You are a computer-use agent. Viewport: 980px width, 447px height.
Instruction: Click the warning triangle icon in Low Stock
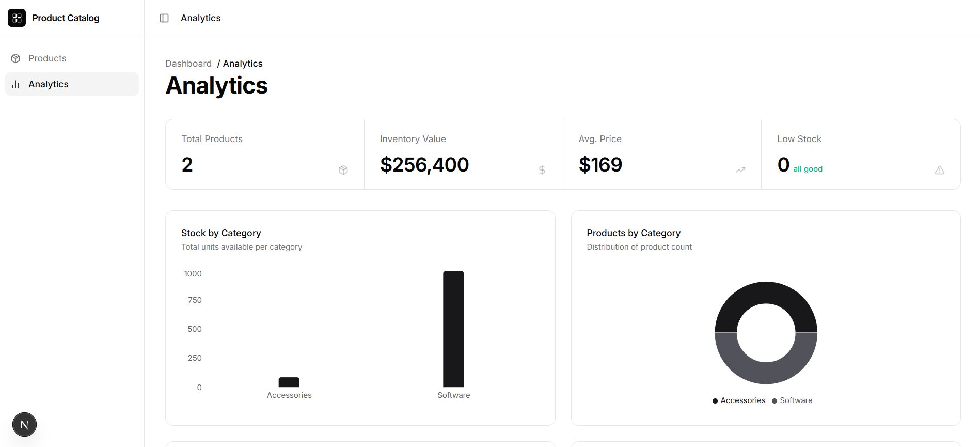click(x=940, y=170)
